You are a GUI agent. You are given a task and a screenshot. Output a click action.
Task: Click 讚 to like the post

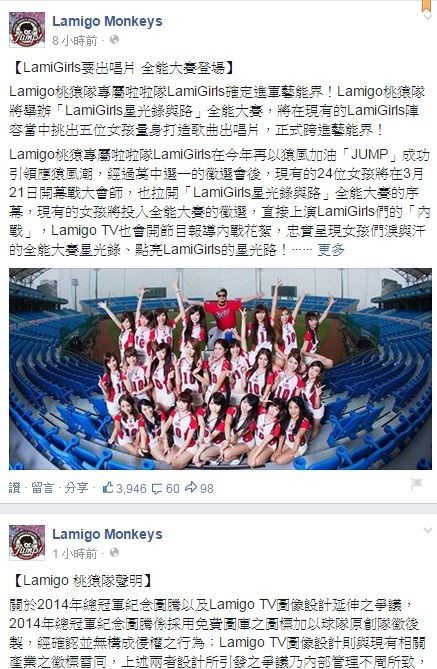tap(15, 488)
